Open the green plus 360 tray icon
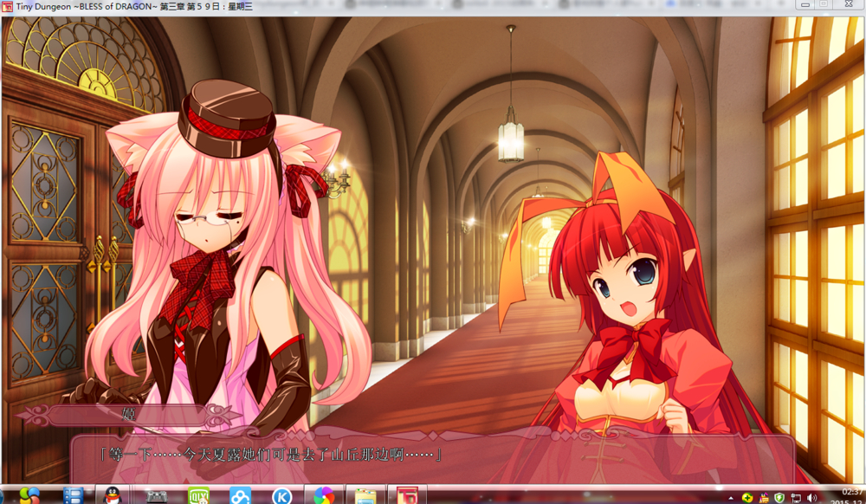 (x=747, y=498)
